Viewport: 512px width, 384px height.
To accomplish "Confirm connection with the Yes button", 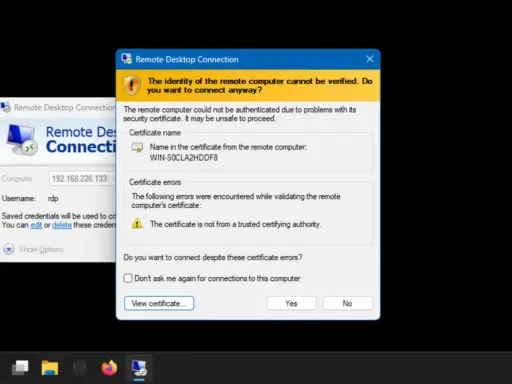I will (291, 303).
